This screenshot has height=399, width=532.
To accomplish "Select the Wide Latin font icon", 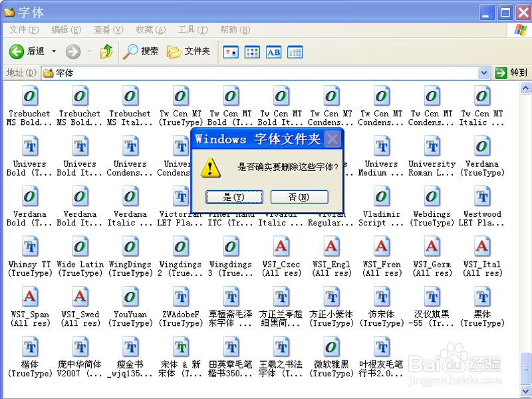I will point(80,247).
